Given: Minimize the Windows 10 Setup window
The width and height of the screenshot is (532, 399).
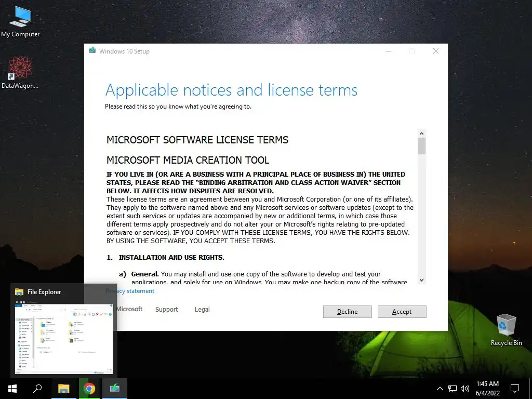Looking at the screenshot, I should click(x=389, y=51).
